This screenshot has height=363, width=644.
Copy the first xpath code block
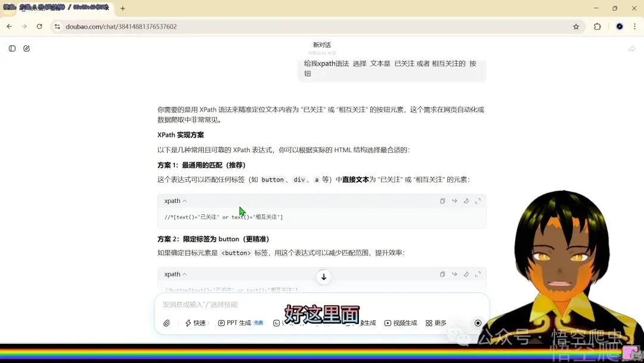pos(442,201)
